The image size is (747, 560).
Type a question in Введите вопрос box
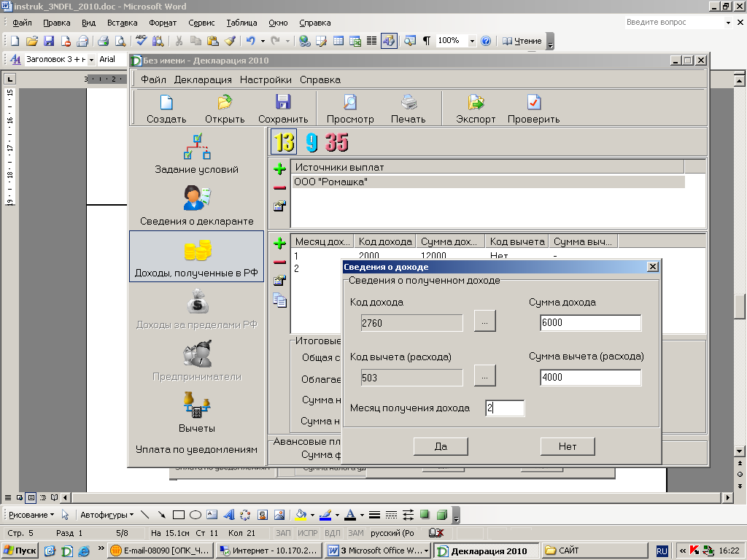(674, 23)
